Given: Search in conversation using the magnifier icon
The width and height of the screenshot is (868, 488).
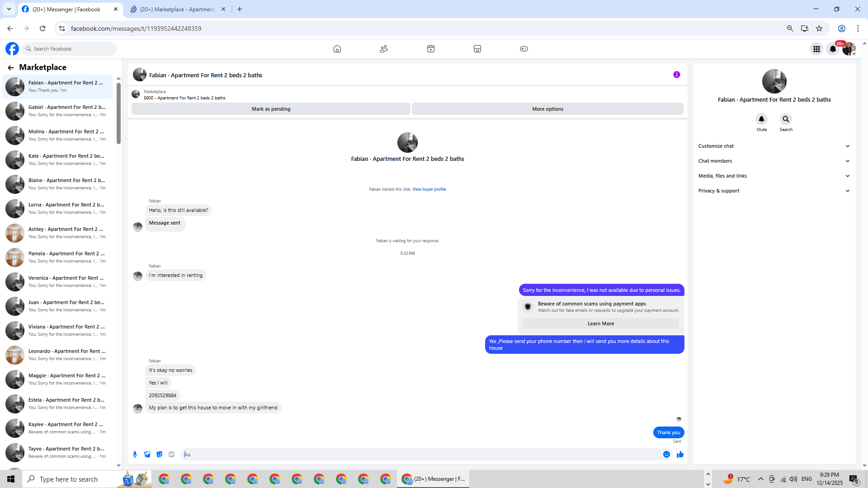Looking at the screenshot, I should (x=786, y=119).
